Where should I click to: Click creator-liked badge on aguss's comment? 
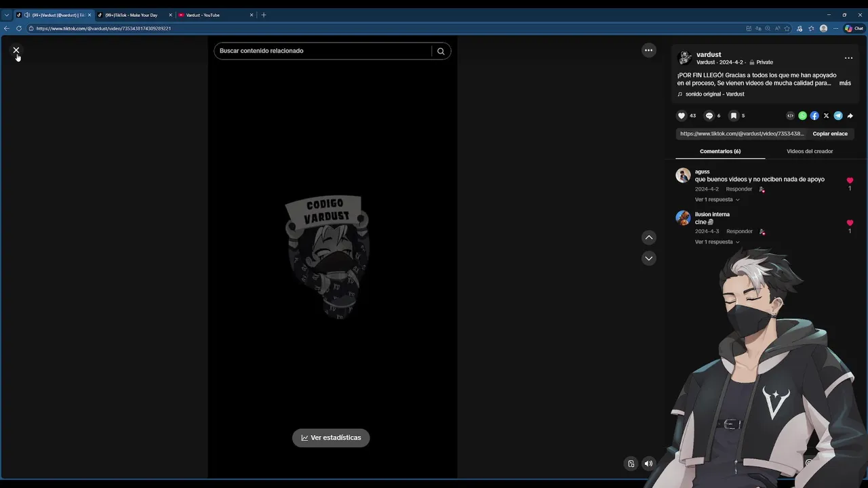(762, 190)
